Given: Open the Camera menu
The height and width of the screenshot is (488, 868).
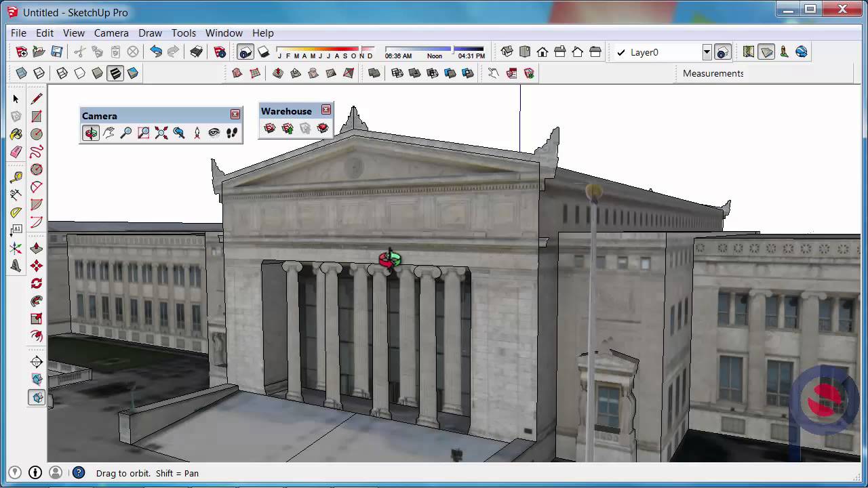Looking at the screenshot, I should pos(111,33).
